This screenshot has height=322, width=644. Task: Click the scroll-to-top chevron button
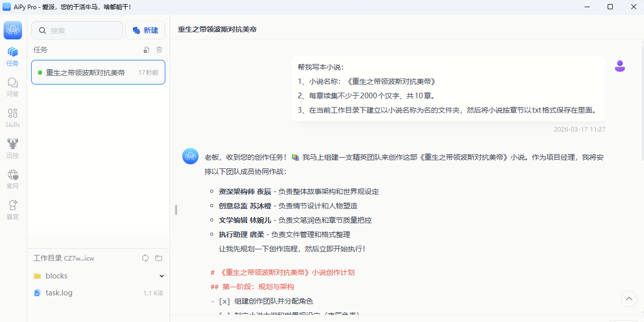point(629,299)
